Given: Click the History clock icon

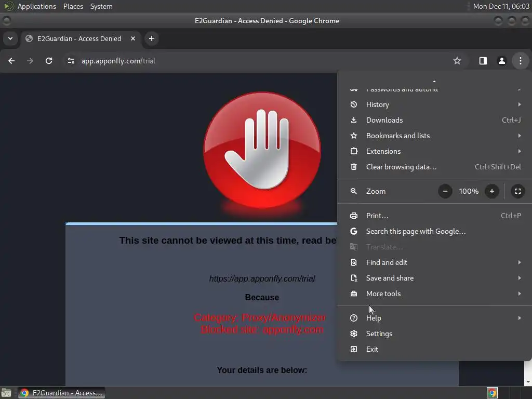Looking at the screenshot, I should pyautogui.click(x=353, y=104).
